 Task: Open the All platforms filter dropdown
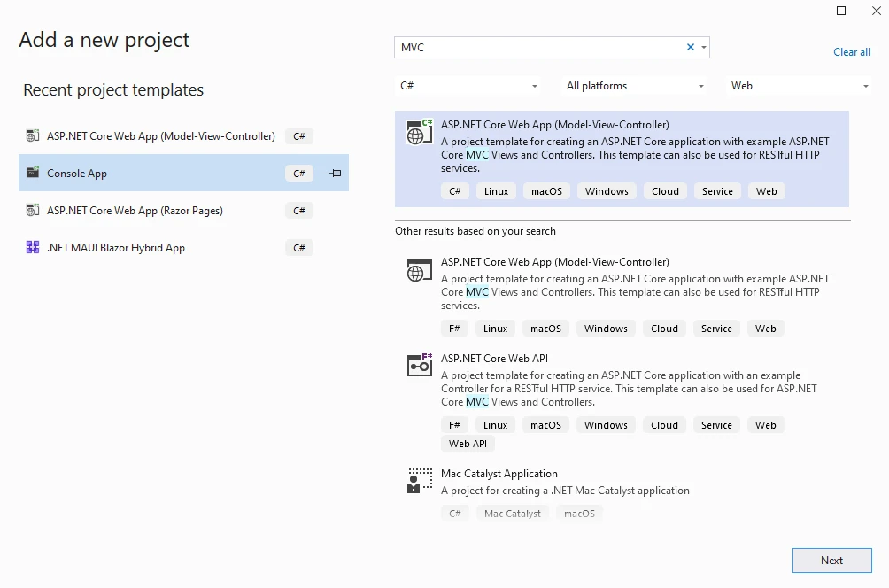tap(636, 86)
